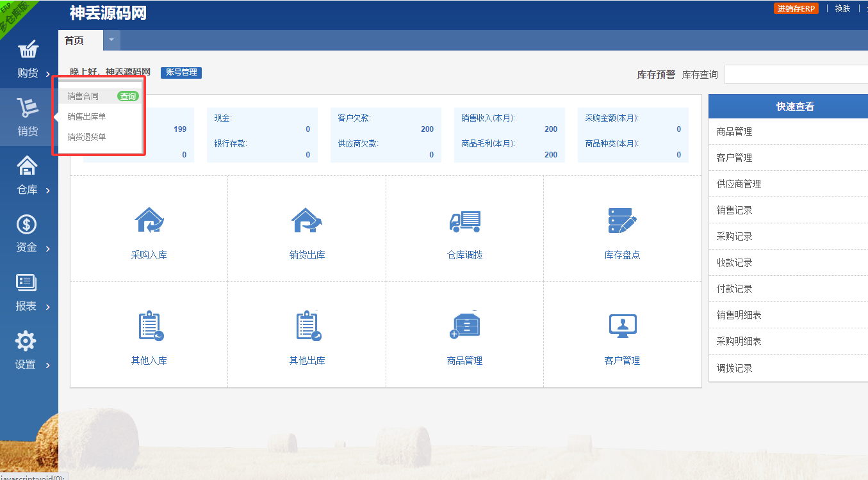Open 商品管理 drawer icon
Image resolution: width=868 pixels, height=480 pixels.
(464, 326)
